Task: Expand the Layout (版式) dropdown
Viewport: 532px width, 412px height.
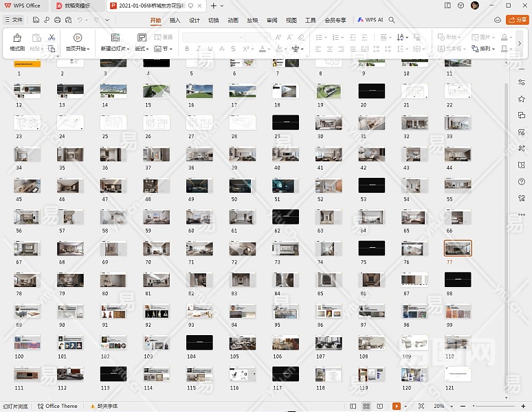Action: coord(142,49)
